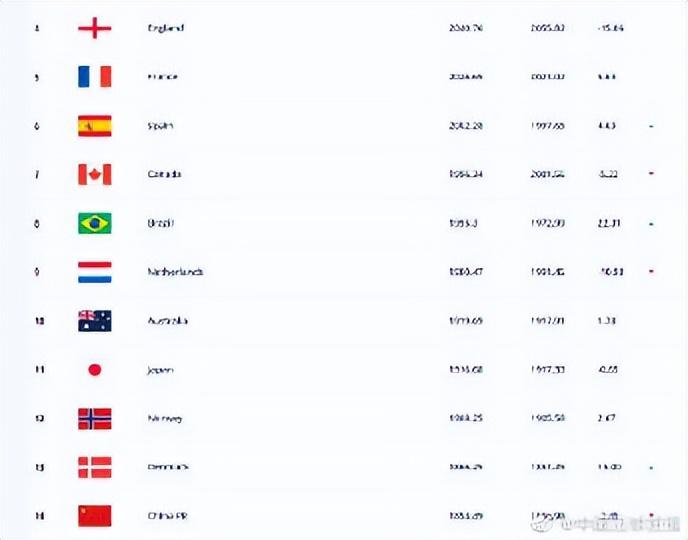Click the China PR team name
The height and width of the screenshot is (540, 688).
(x=166, y=516)
